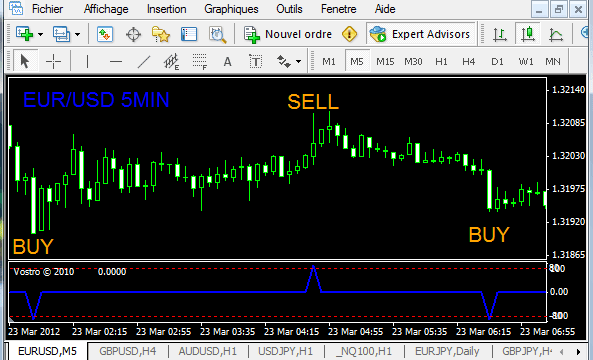Select the Vertical Line tool

[87, 61]
